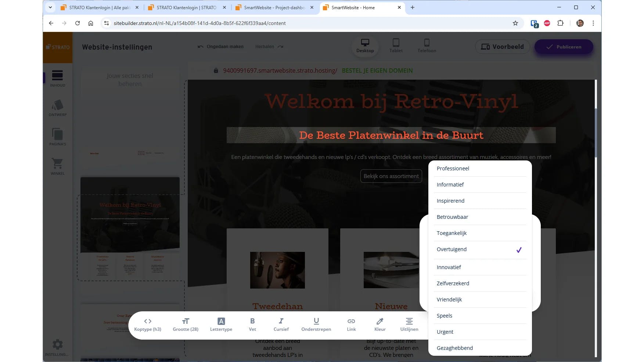Viewport: 644px width, 362px height.
Task: Toggle Vet bold formatting
Action: click(252, 325)
